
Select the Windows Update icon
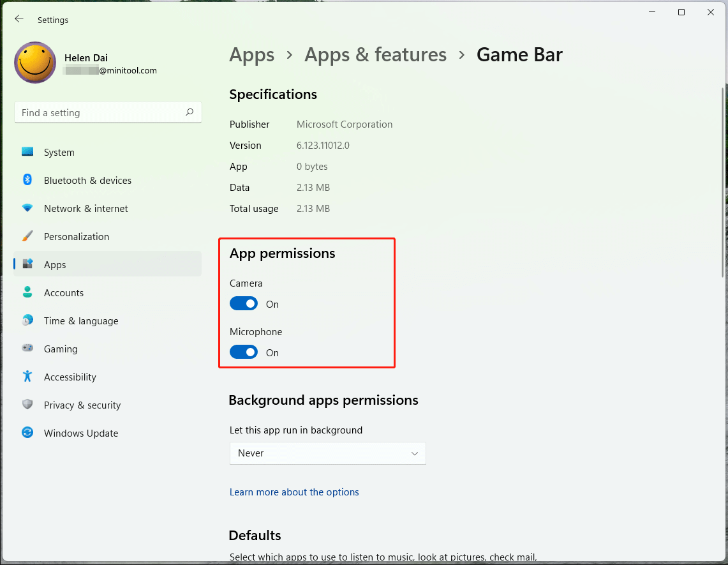click(27, 433)
